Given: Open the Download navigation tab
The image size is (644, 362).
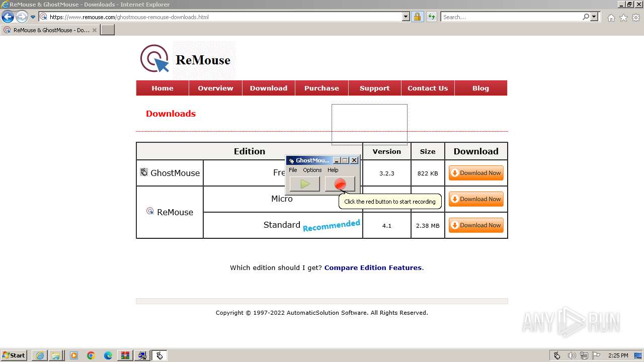Looking at the screenshot, I should 269,88.
